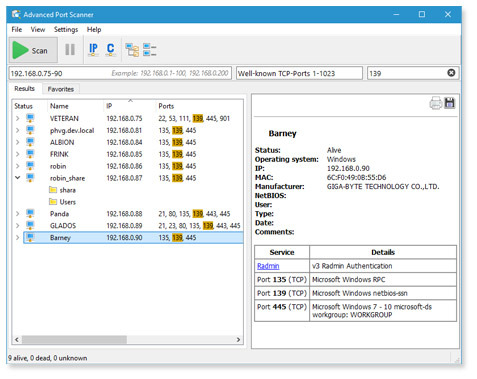The height and width of the screenshot is (379, 477).
Task: Clear the 139 search filter
Action: tap(451, 73)
